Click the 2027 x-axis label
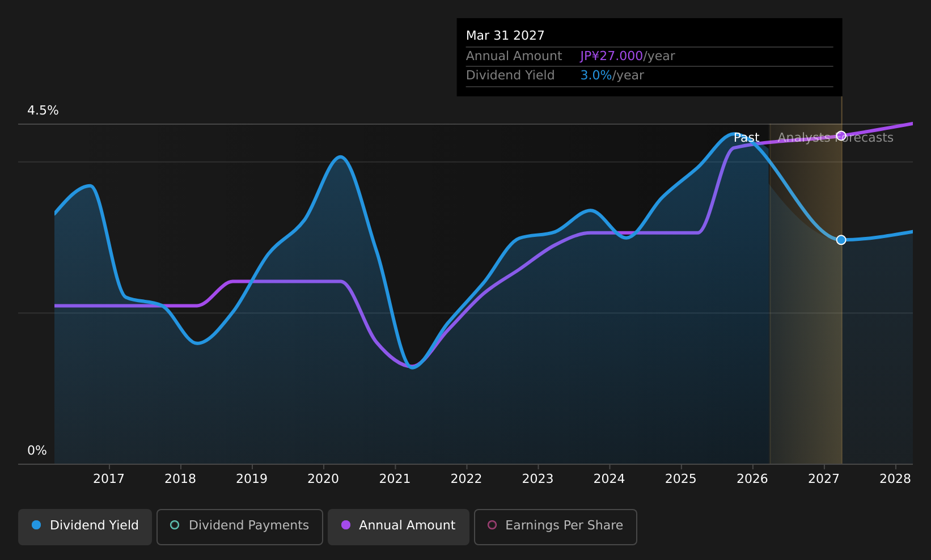 click(824, 479)
